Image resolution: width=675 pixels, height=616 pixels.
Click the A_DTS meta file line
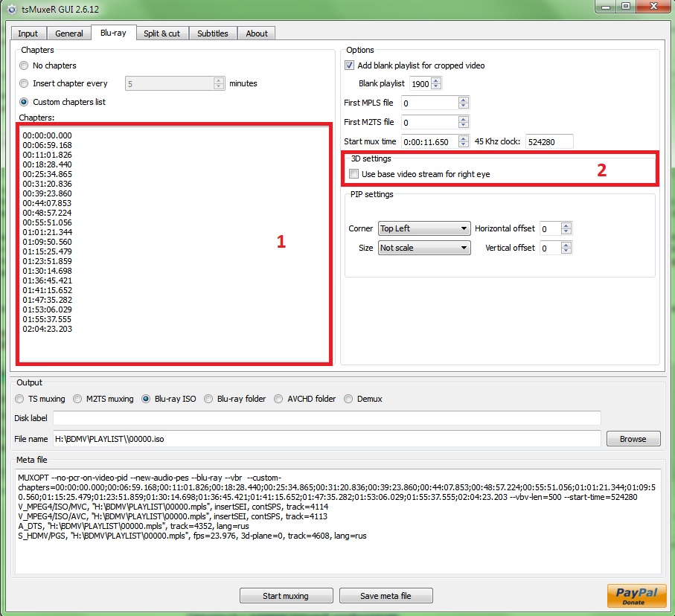point(133,526)
